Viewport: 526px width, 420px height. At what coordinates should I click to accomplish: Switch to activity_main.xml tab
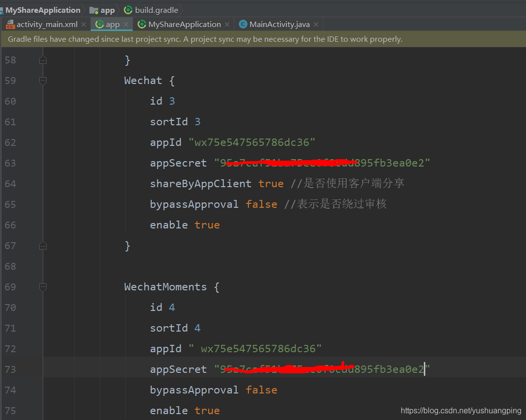click(47, 25)
